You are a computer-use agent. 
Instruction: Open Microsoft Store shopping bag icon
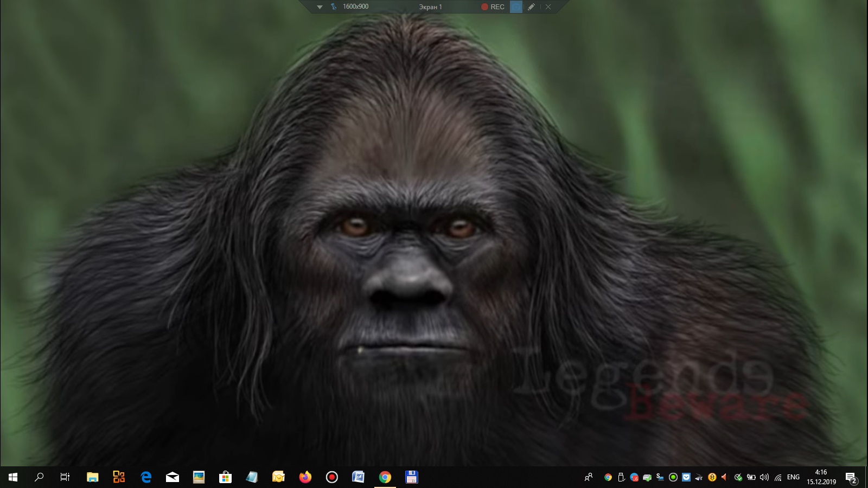coord(225,477)
